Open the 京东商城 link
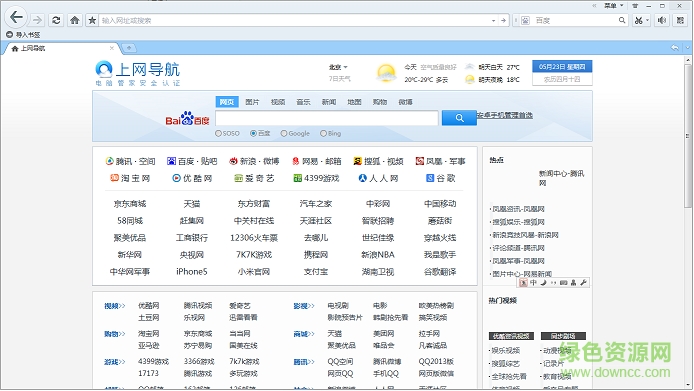 tap(130, 204)
